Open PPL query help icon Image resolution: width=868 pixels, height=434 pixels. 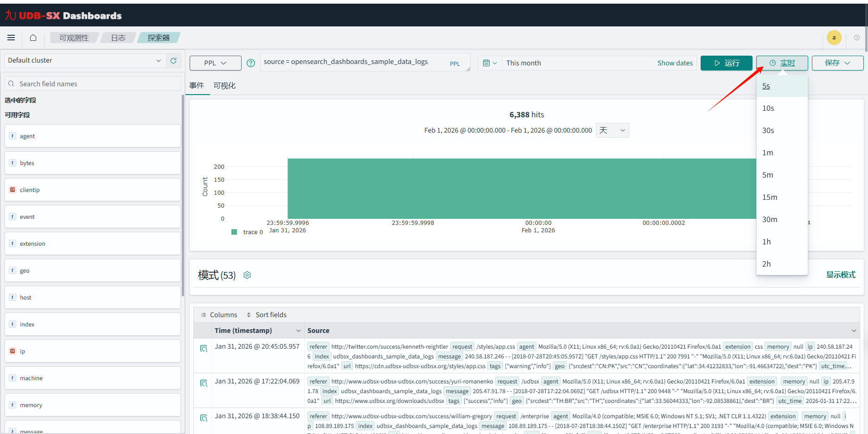tap(251, 63)
